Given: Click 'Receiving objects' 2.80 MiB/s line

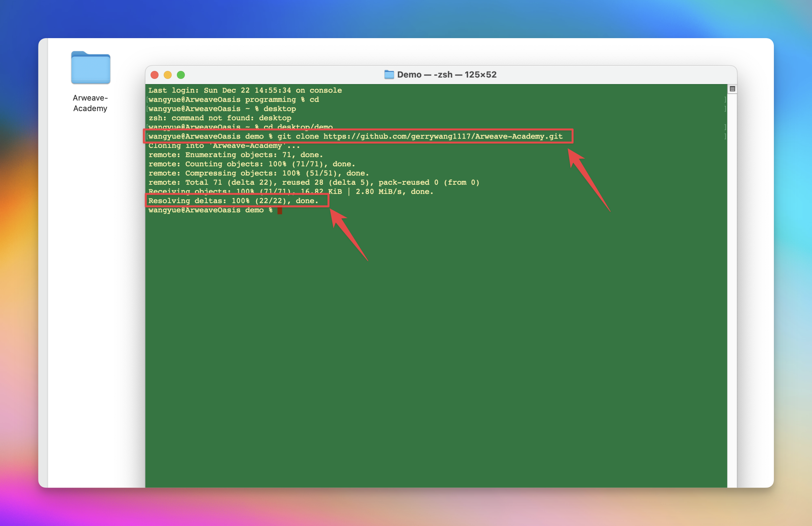Looking at the screenshot, I should click(x=291, y=191).
